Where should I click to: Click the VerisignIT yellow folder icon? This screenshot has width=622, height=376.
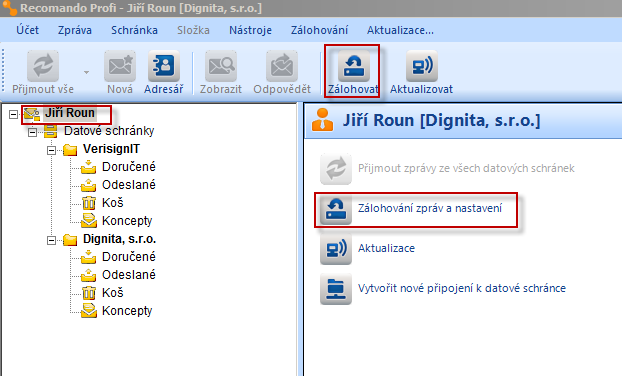(x=70, y=150)
